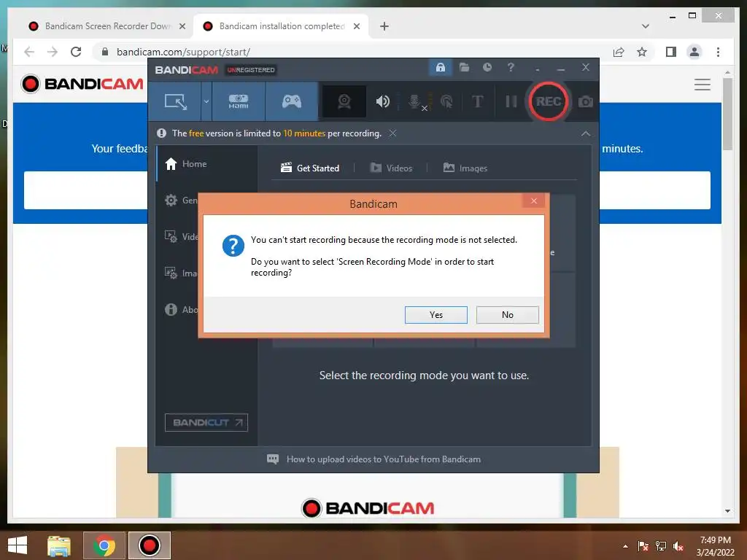Dismiss the free version limitation notice
The height and width of the screenshot is (560, 747).
(392, 133)
